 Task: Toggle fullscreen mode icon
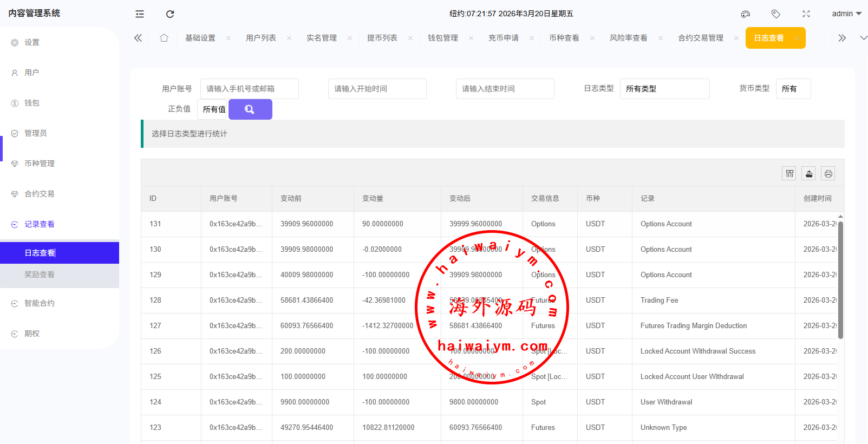point(806,14)
